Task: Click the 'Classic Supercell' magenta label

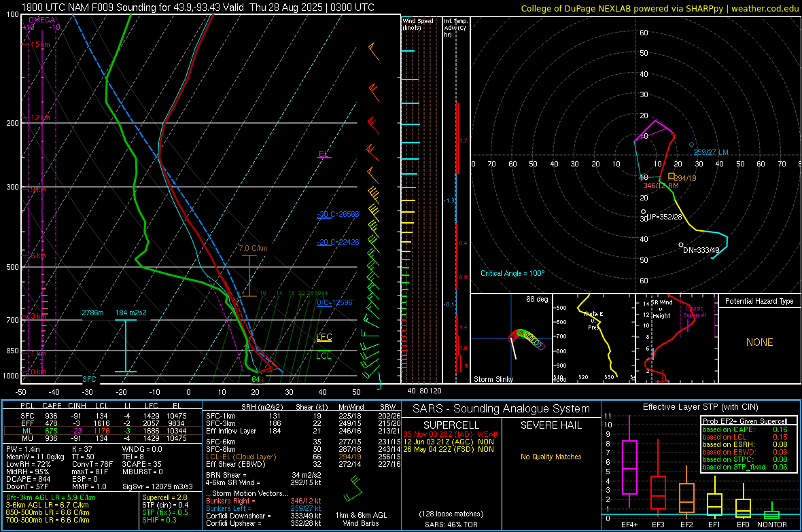Action: [694, 312]
